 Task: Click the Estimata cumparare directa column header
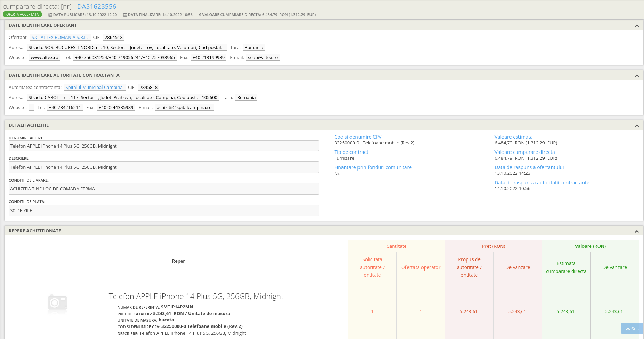click(566, 267)
